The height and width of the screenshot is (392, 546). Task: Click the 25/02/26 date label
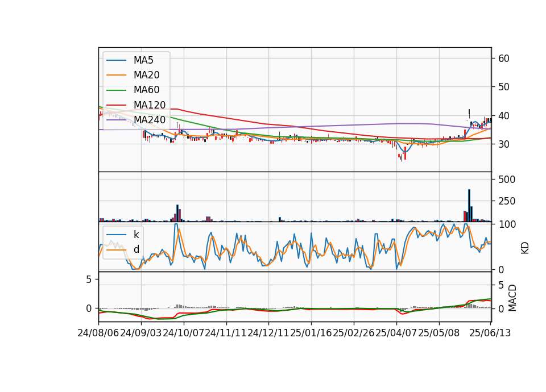354,333
